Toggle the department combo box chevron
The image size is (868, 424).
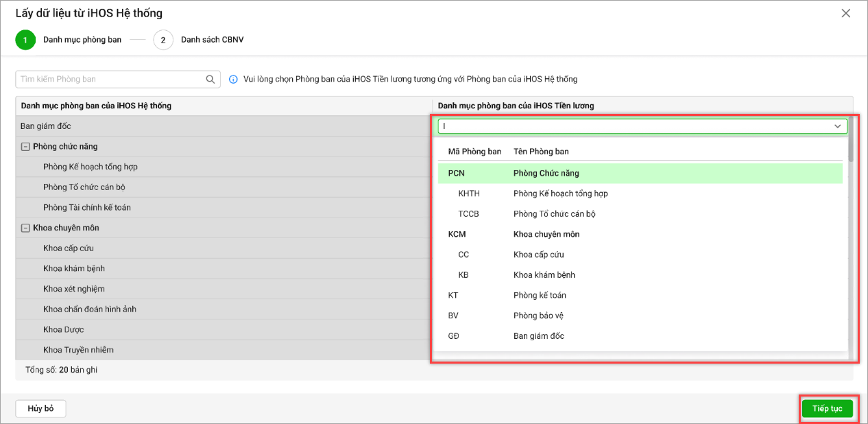(x=838, y=126)
